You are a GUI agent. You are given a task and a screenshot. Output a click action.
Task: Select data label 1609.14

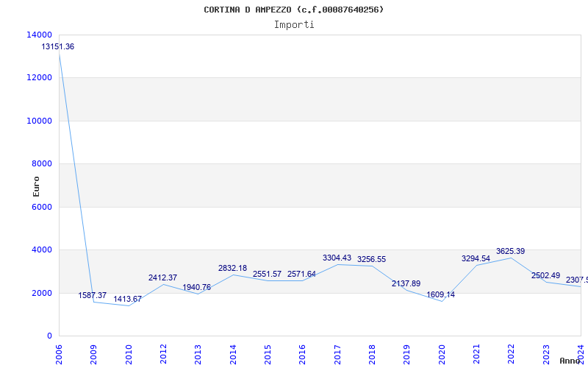tap(440, 295)
